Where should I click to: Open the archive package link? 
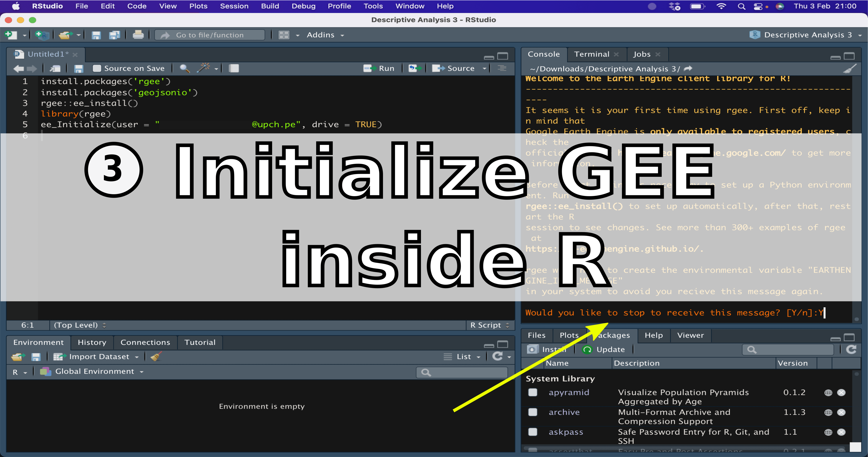(564, 412)
